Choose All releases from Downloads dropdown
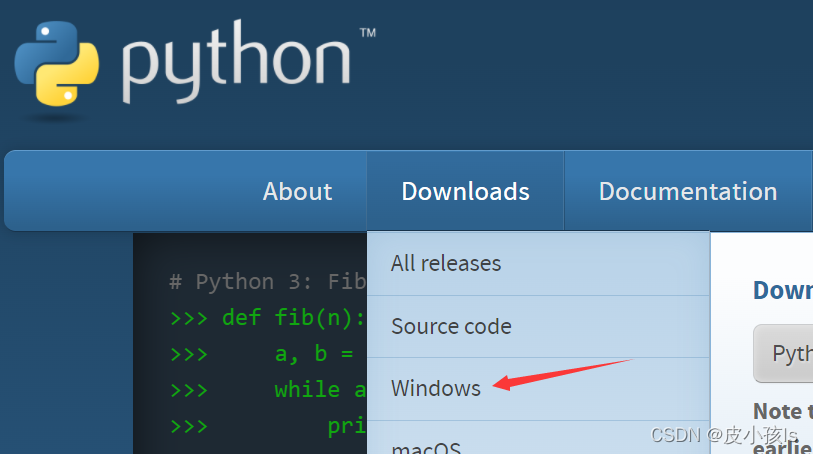 [x=446, y=264]
